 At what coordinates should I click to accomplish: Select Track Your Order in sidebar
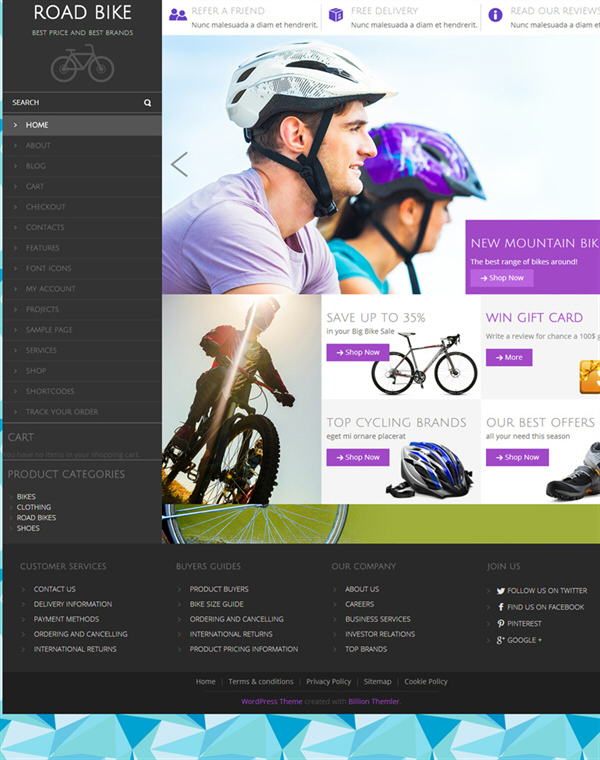[62, 412]
